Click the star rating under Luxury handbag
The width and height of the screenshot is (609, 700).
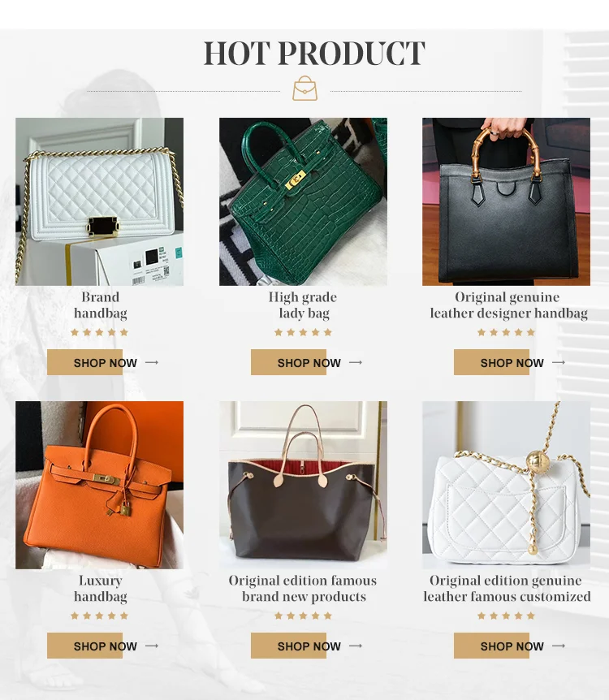click(x=100, y=616)
